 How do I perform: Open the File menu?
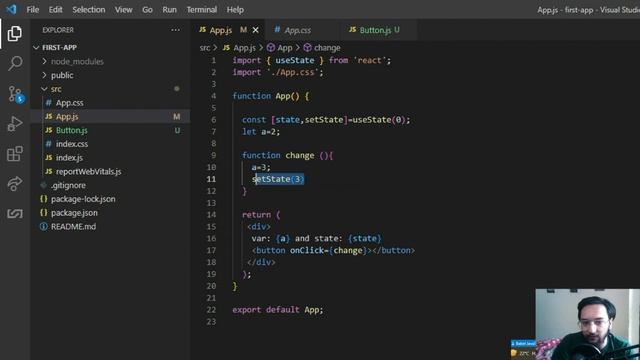(33, 9)
